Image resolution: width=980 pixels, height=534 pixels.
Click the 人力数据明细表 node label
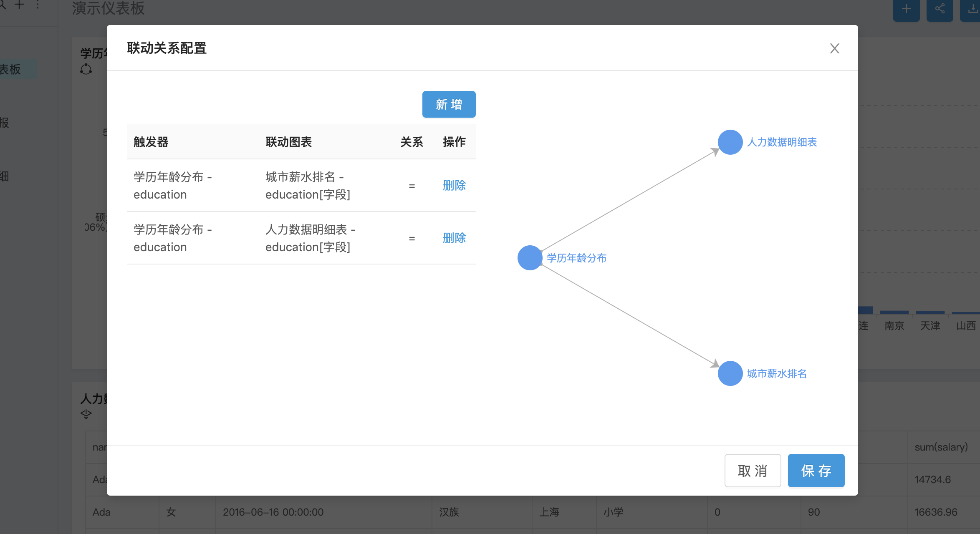tap(782, 142)
